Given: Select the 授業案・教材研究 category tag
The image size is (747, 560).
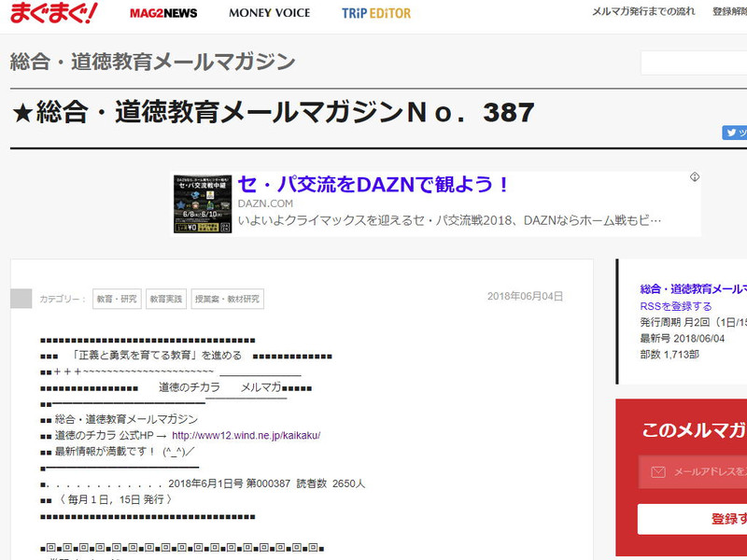Looking at the screenshot, I should (x=227, y=299).
